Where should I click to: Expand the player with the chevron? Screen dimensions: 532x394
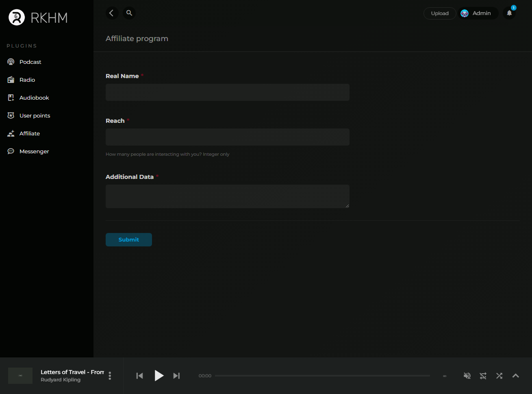tap(516, 376)
